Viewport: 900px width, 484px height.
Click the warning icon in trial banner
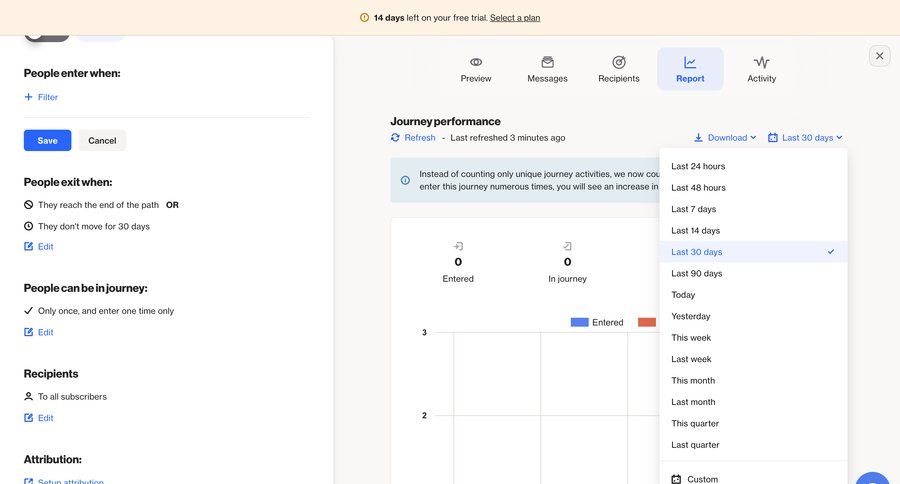(x=364, y=18)
